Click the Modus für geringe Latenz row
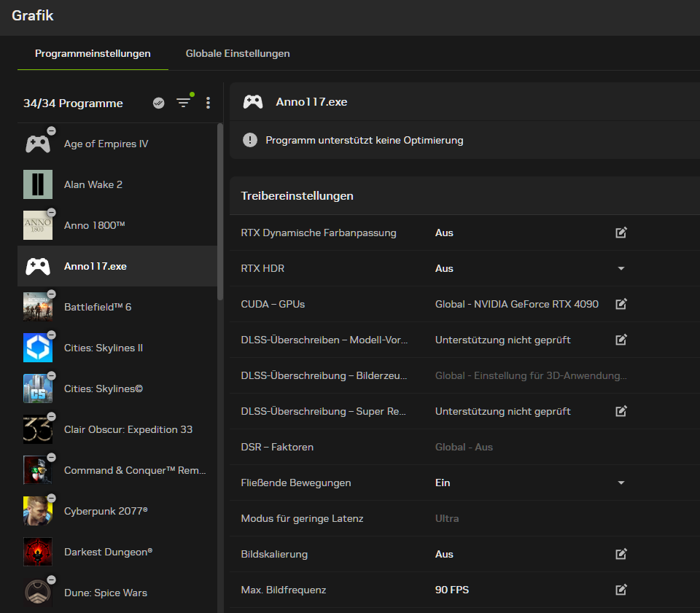 [x=464, y=518]
